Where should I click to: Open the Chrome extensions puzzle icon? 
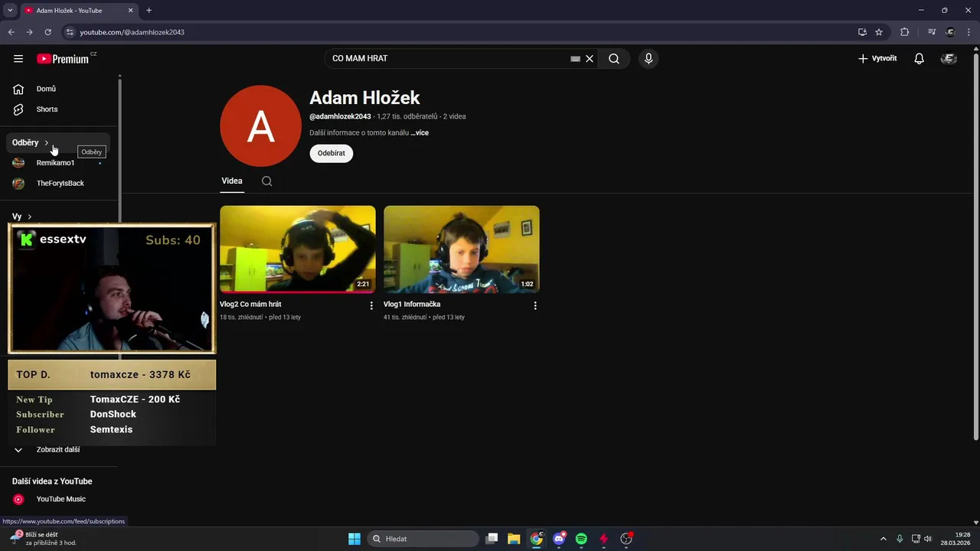pos(905,32)
